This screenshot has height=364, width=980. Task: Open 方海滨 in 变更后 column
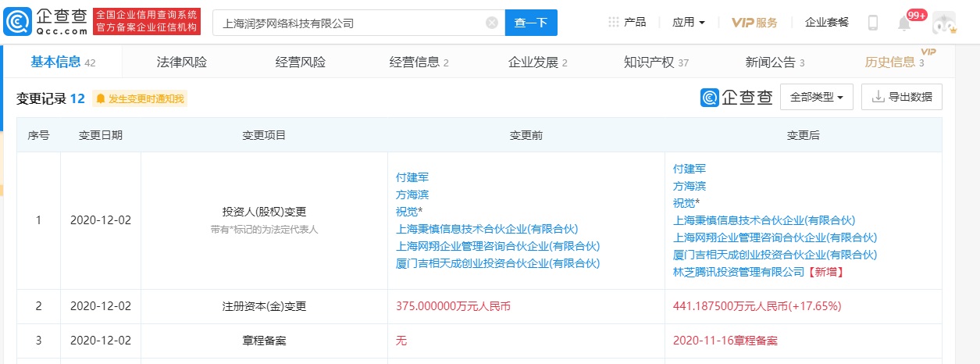pyautogui.click(x=690, y=186)
